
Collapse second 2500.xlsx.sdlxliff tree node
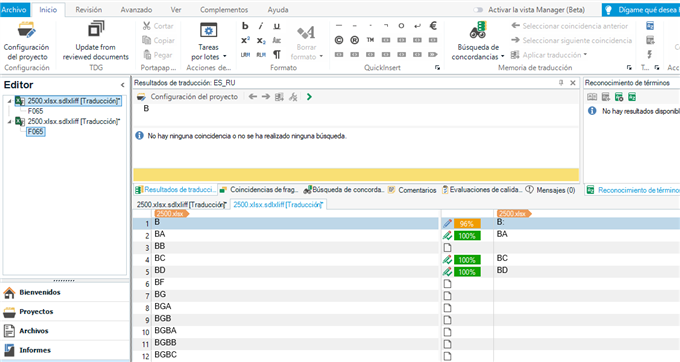point(9,121)
